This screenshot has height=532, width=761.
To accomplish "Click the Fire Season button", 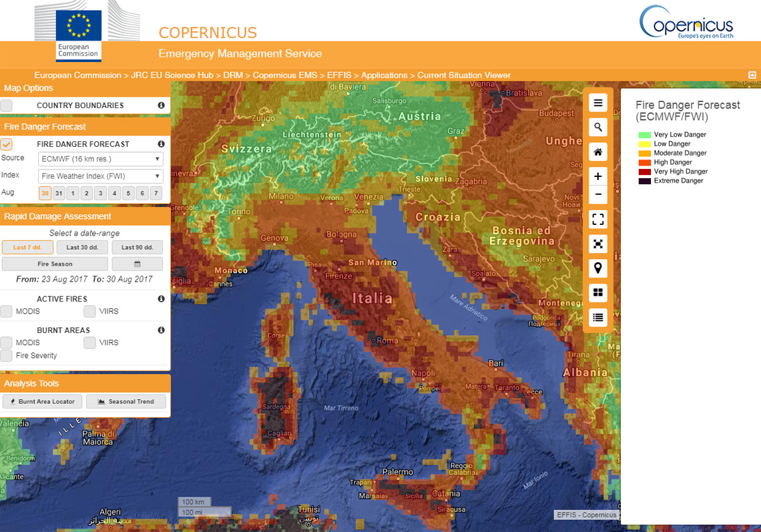I will coord(55,264).
